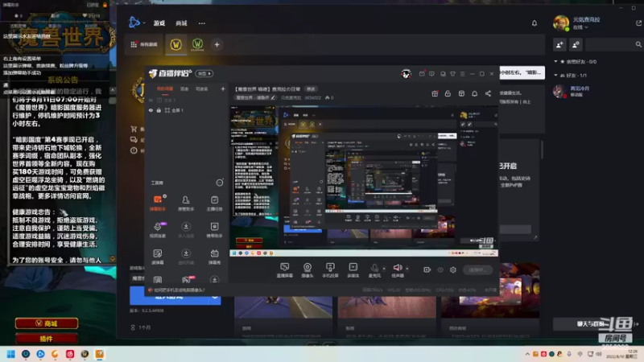This screenshot has height=362, width=644.
Task: Open the 读弹幕 tool
Action: click(x=158, y=257)
